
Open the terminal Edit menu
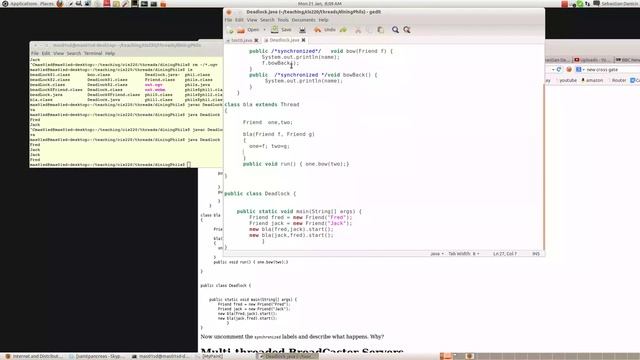click(x=46, y=53)
